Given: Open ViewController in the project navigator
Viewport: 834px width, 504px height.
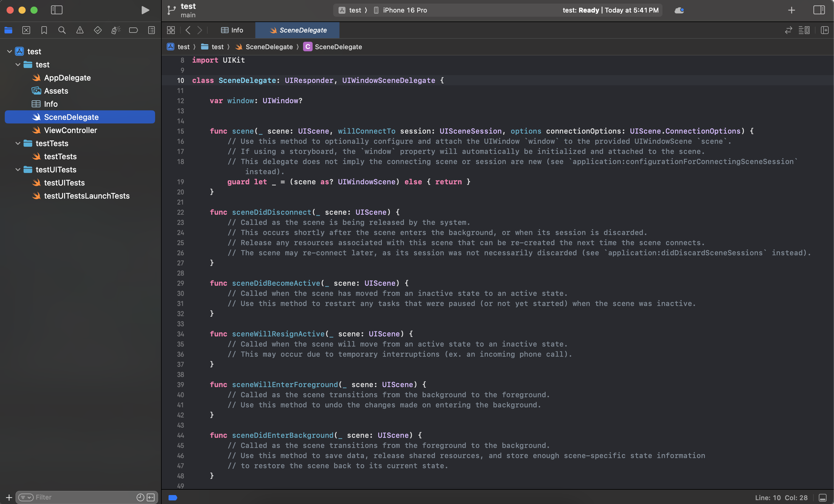Looking at the screenshot, I should [70, 130].
